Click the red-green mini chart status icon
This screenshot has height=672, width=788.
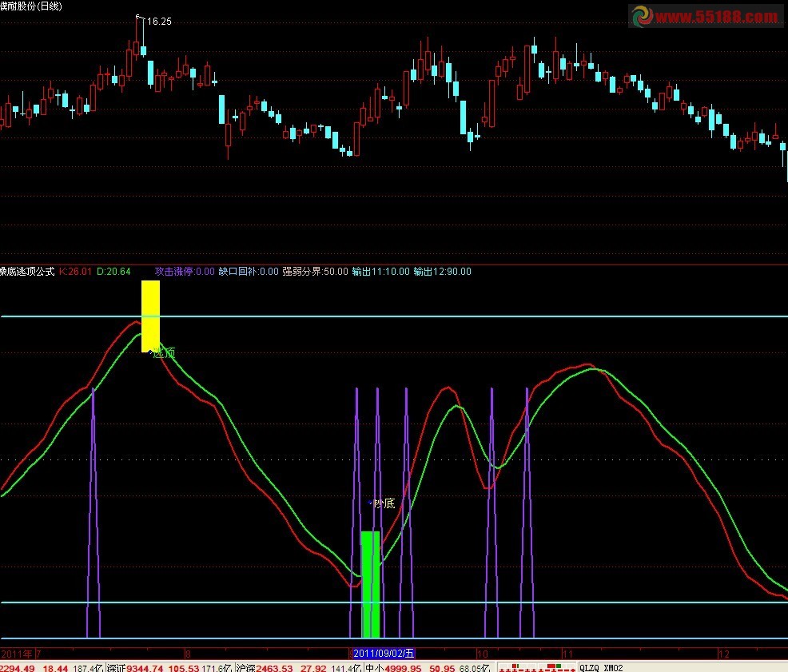click(x=534, y=667)
